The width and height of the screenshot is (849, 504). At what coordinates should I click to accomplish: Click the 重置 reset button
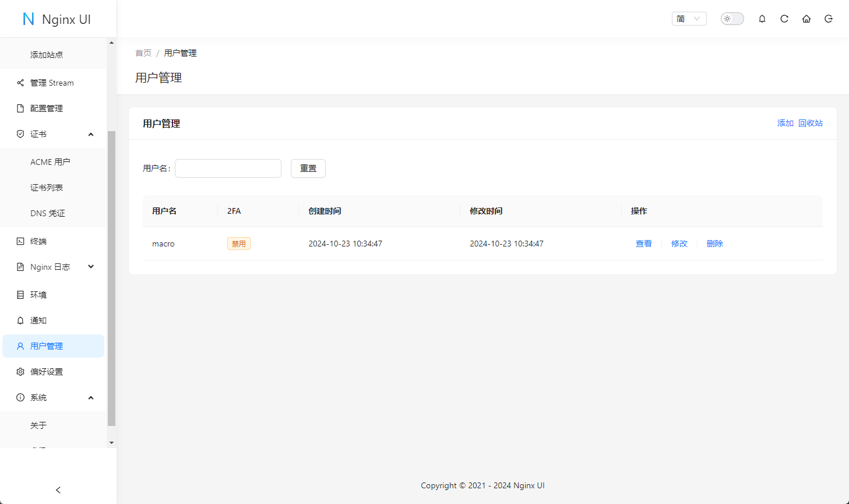click(308, 168)
